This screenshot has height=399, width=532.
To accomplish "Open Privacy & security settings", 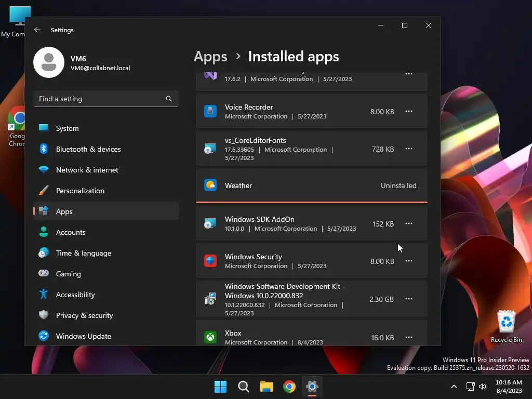I will (106, 315).
